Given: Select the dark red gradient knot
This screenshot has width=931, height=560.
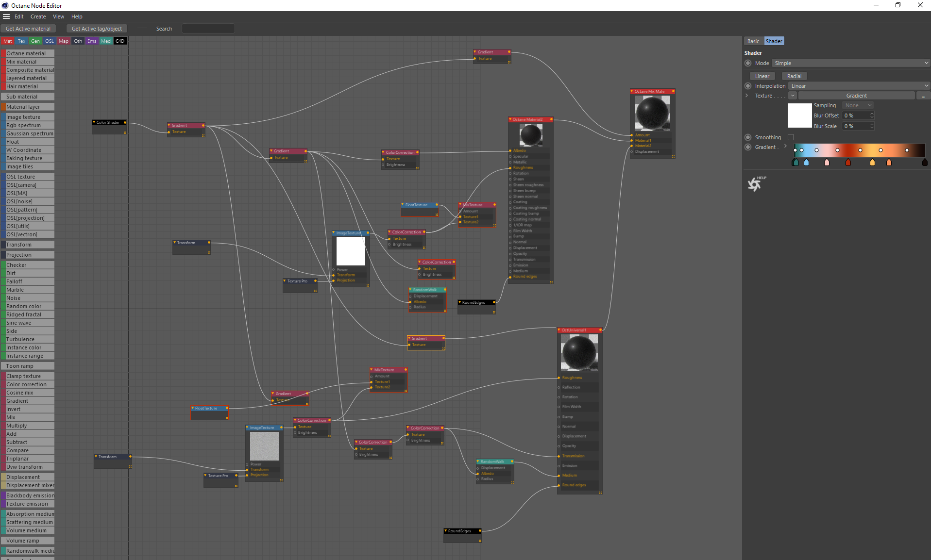Looking at the screenshot, I should pos(848,163).
